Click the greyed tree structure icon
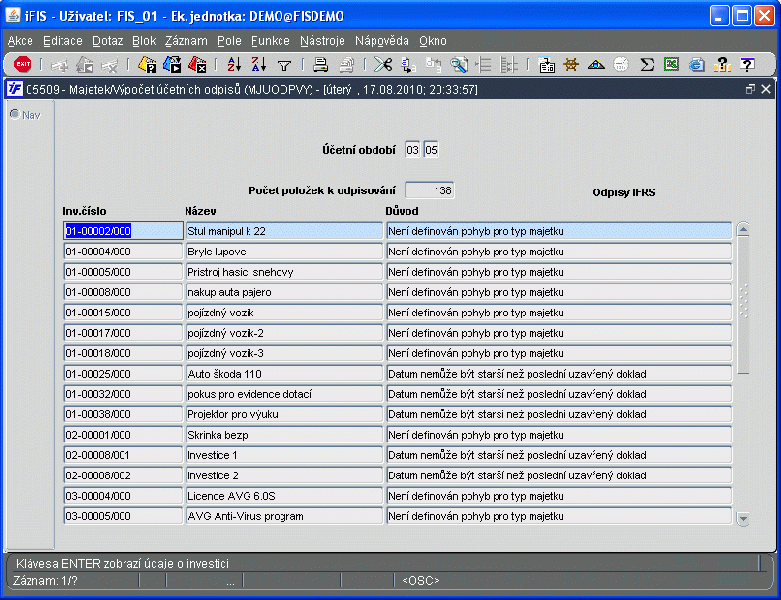781x600 pixels. coord(509,65)
